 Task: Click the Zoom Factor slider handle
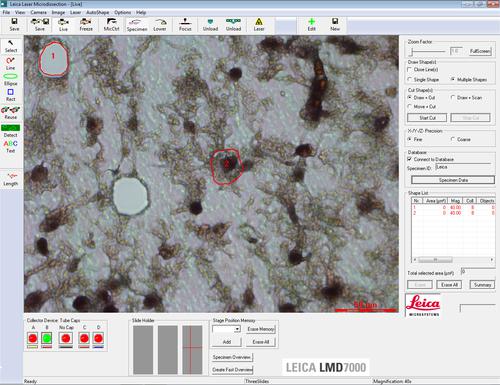412,52
